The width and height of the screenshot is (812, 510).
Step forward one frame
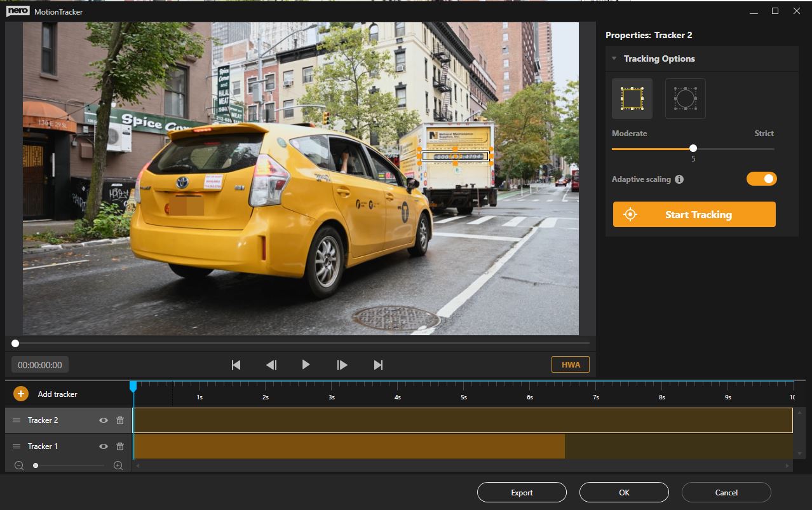pyautogui.click(x=342, y=365)
